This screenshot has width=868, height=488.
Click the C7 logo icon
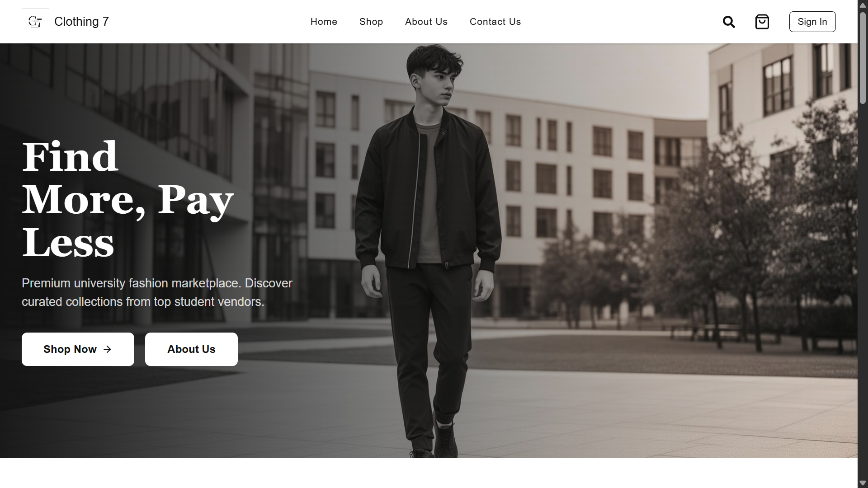coord(35,22)
